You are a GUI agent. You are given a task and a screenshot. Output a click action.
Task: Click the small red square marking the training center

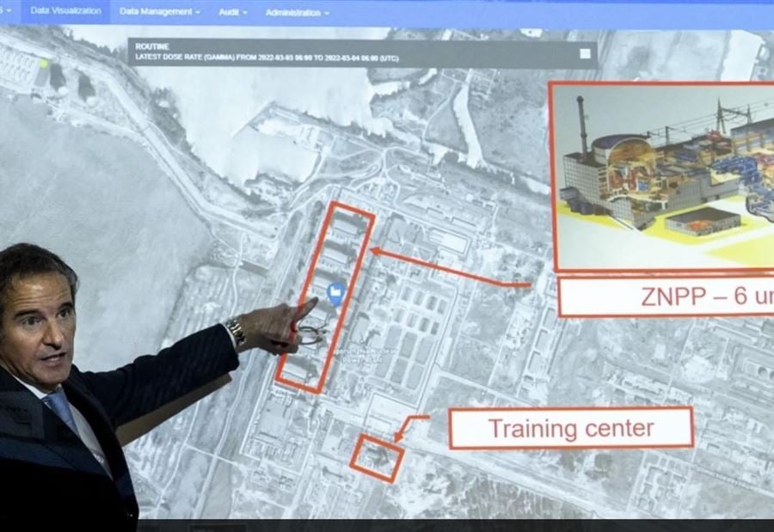coord(377,457)
